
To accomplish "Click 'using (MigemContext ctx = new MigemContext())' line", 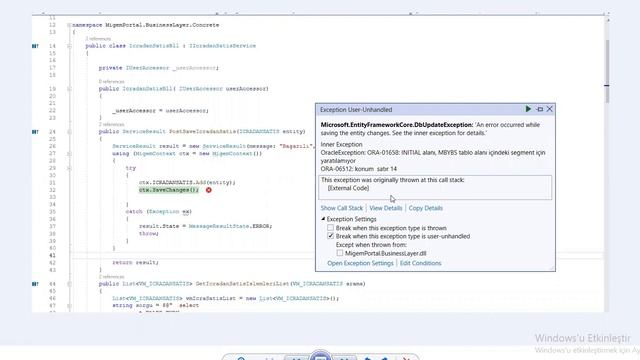I will click(x=187, y=153).
